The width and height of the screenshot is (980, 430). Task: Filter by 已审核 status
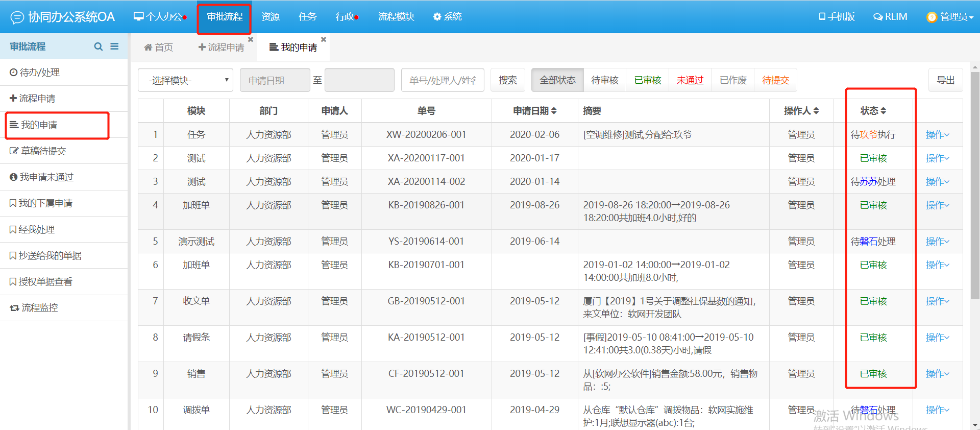pos(648,80)
